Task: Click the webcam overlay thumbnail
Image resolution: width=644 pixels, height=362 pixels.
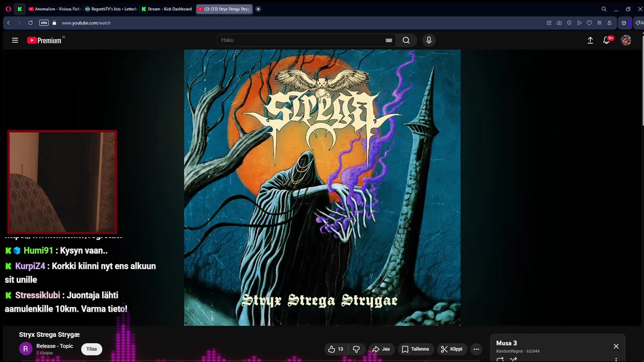Action: [62, 182]
